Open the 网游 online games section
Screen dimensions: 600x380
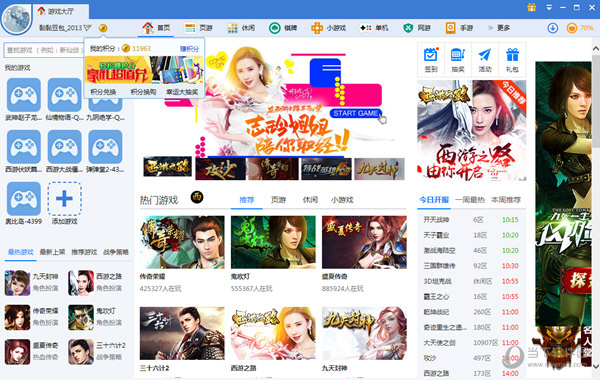point(417,28)
